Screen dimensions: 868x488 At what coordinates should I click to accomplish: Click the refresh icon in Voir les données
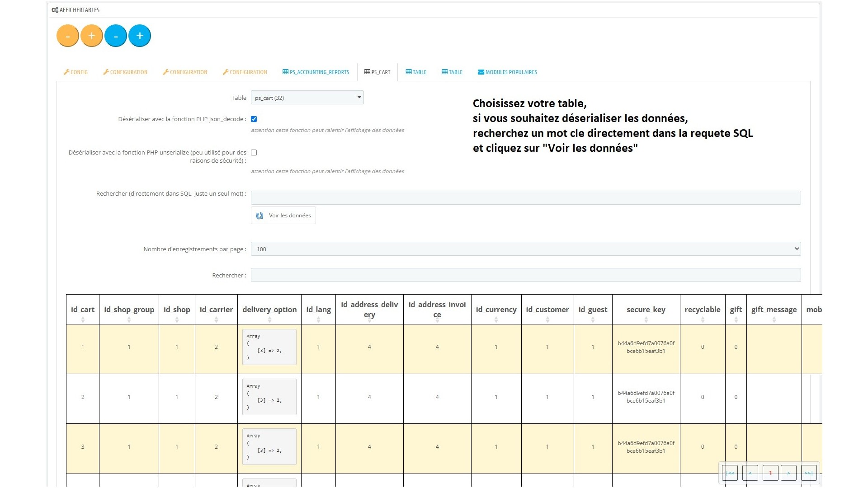click(x=260, y=216)
